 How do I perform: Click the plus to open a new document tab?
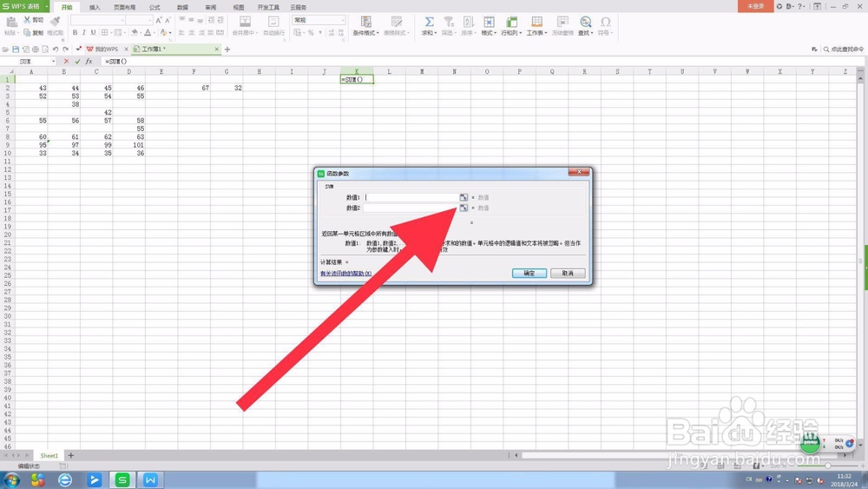pos(227,50)
